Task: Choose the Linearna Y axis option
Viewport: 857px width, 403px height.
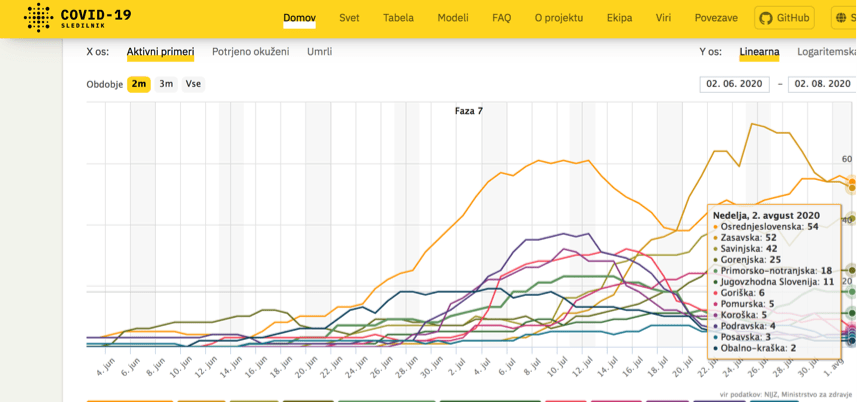Action: pos(759,52)
